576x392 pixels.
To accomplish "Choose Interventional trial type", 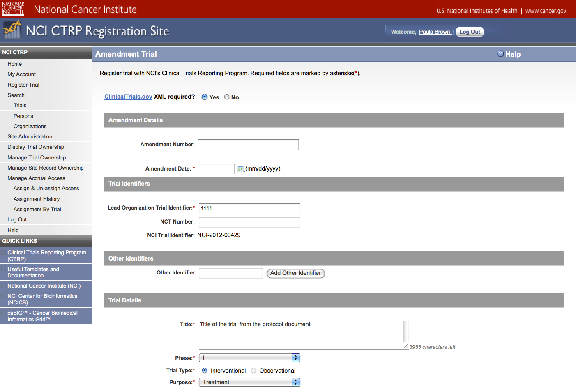I will pyautogui.click(x=205, y=371).
